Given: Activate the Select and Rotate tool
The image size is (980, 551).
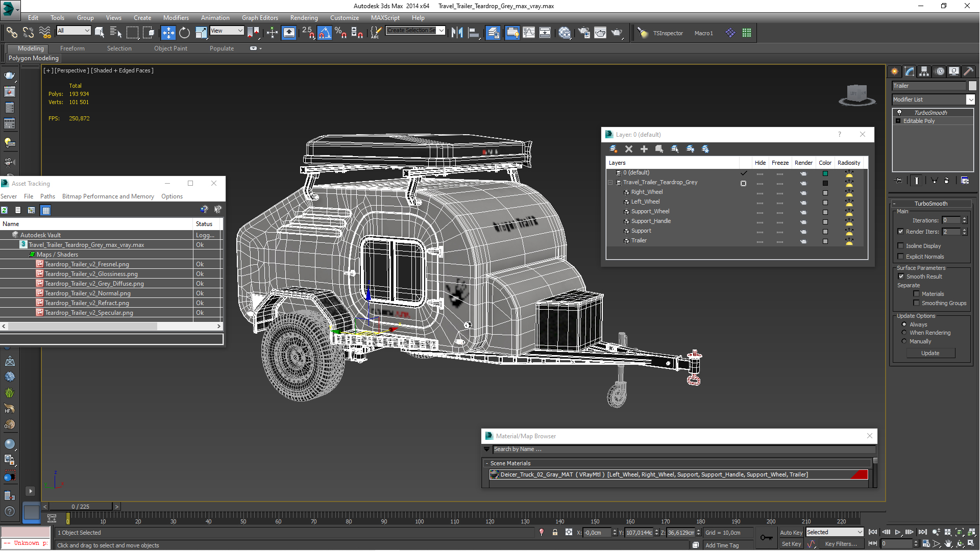Looking at the screenshot, I should [x=184, y=33].
